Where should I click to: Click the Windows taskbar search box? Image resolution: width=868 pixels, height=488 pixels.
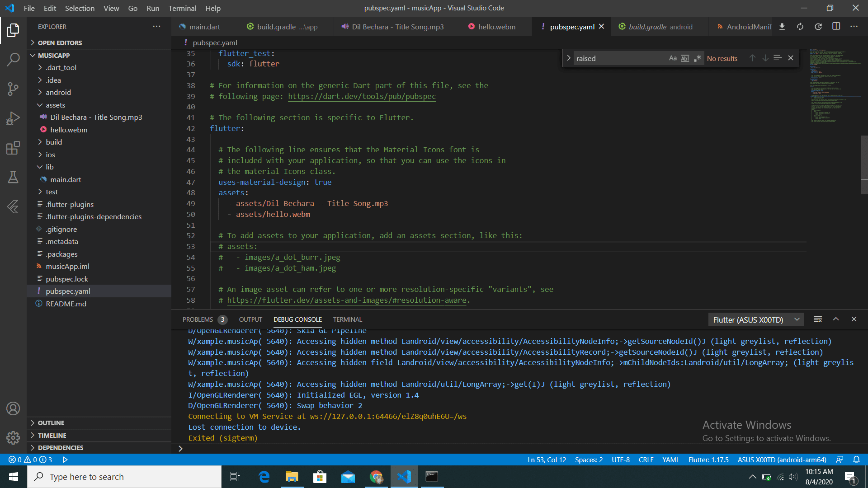click(x=124, y=477)
